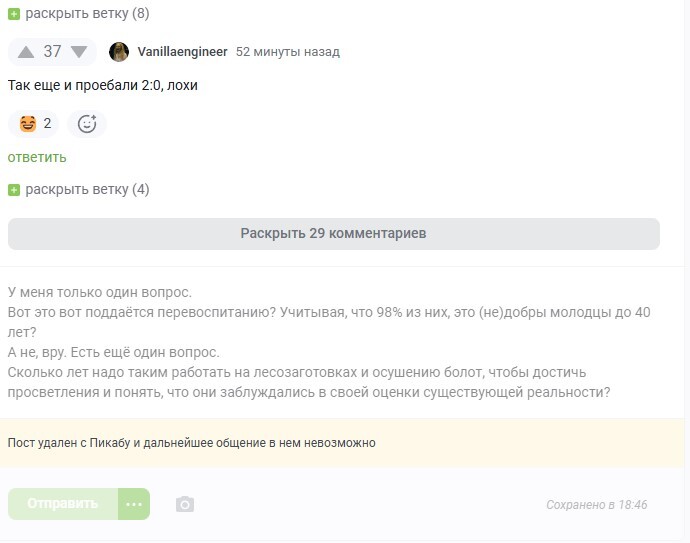
Task: Open the three-dots dropdown next to Отправить
Action: [x=134, y=504]
